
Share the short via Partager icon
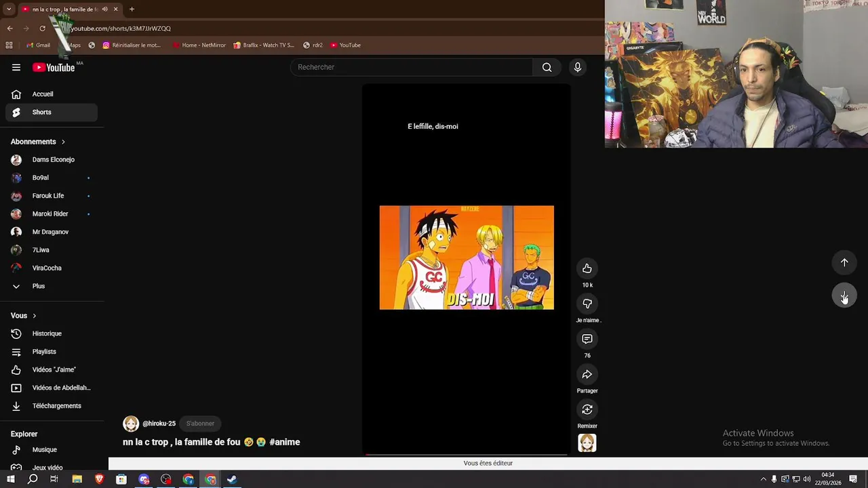coord(587,374)
